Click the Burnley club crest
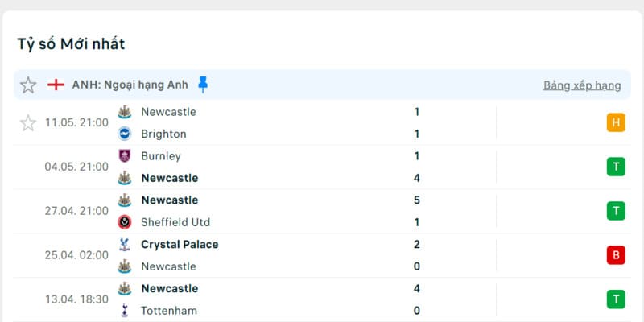Viewport: 644px width, 322px height. tap(125, 156)
